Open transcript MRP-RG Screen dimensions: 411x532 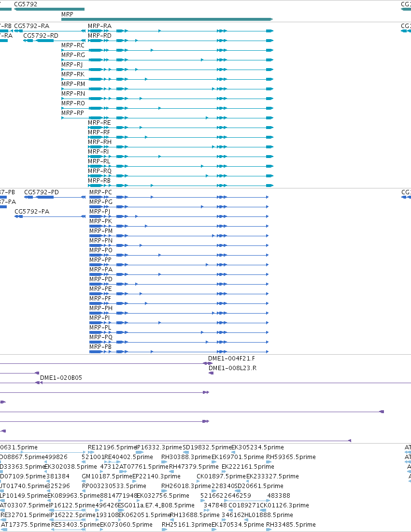(73, 55)
